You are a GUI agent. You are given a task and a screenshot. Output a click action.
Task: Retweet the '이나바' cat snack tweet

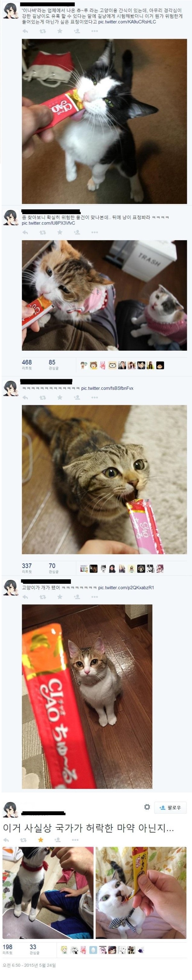click(43, 31)
